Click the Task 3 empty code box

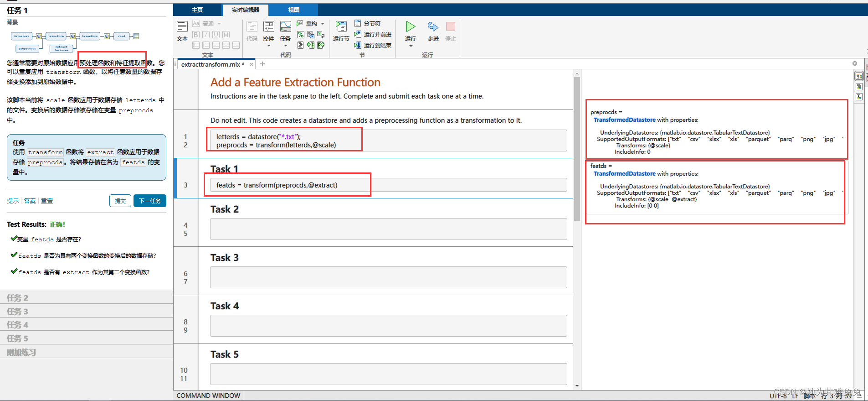tap(388, 277)
